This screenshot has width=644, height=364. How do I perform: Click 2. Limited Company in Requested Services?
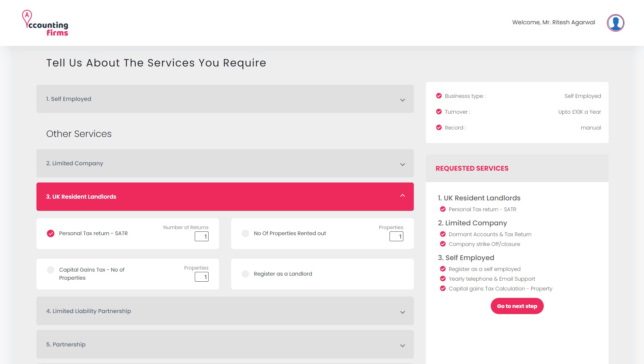(472, 223)
